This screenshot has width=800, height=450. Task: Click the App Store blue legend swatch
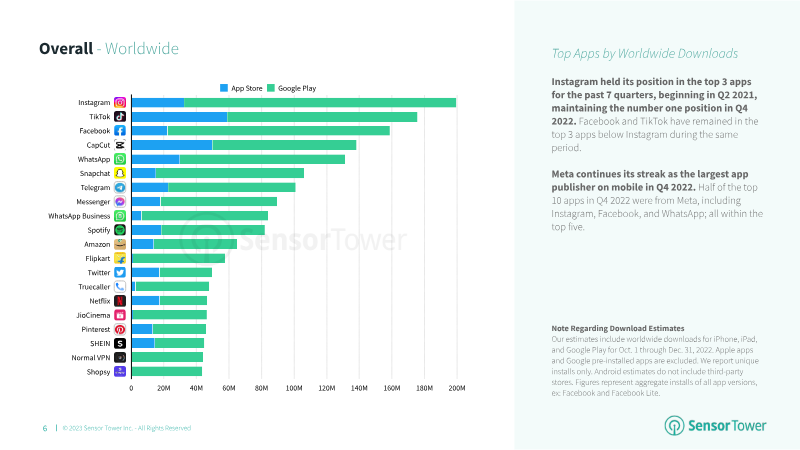point(223,88)
